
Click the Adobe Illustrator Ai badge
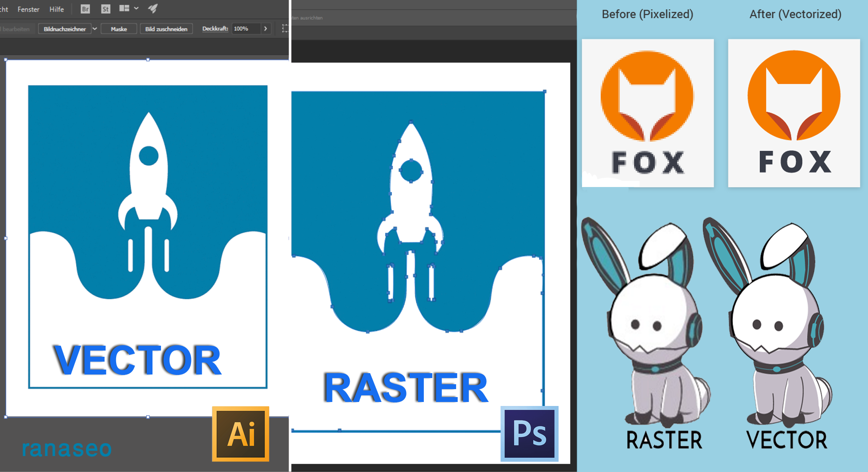pyautogui.click(x=240, y=434)
